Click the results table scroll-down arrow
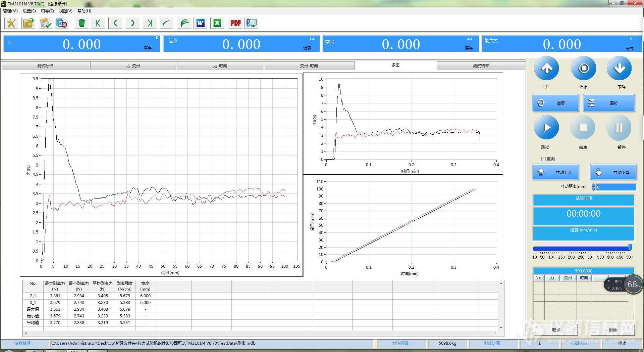644x352 pixels. 501,328
